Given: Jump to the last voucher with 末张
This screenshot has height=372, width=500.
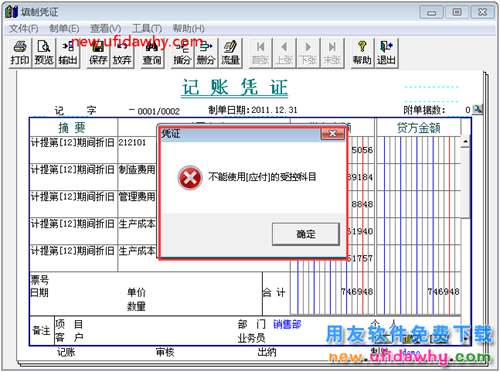Looking at the screenshot, I should 332,53.
